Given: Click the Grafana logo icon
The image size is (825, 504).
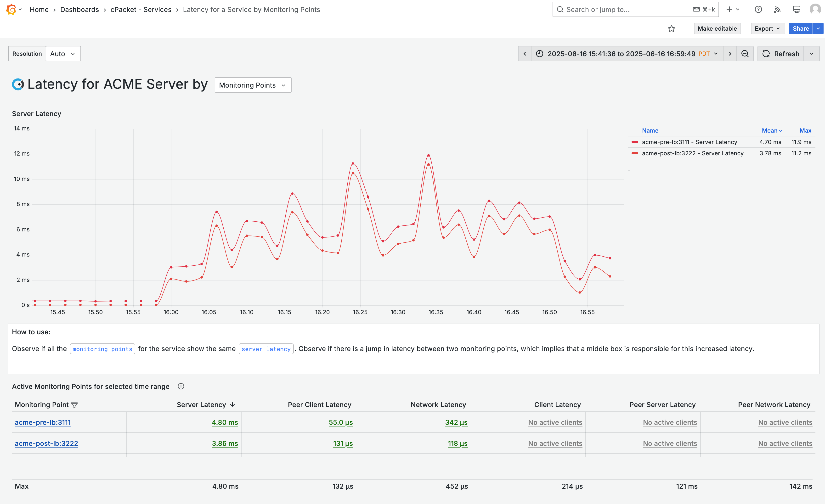Looking at the screenshot, I should (11, 9).
